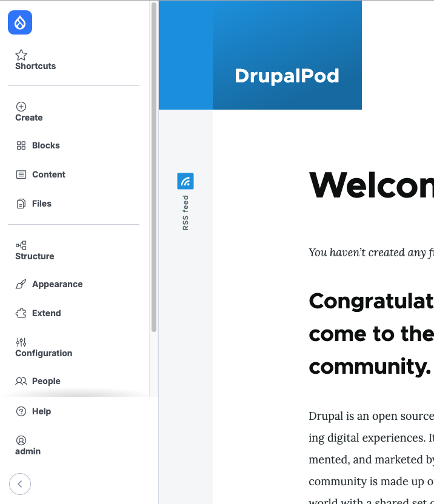Click the DrupalPod site name link
This screenshot has width=434, height=504.
tap(287, 76)
